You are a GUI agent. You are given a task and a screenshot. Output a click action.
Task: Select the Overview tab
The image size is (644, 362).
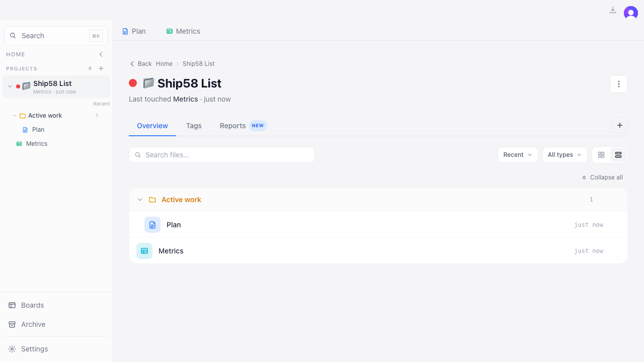point(152,126)
